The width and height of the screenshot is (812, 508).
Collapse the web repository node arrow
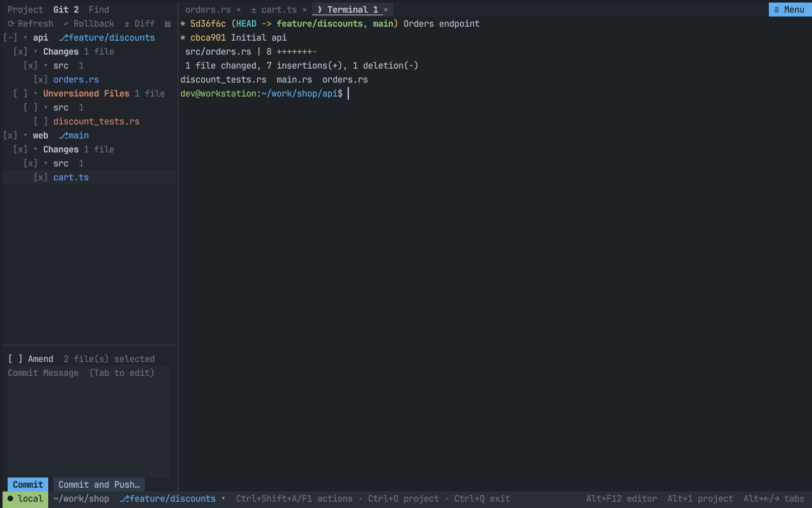[25, 135]
